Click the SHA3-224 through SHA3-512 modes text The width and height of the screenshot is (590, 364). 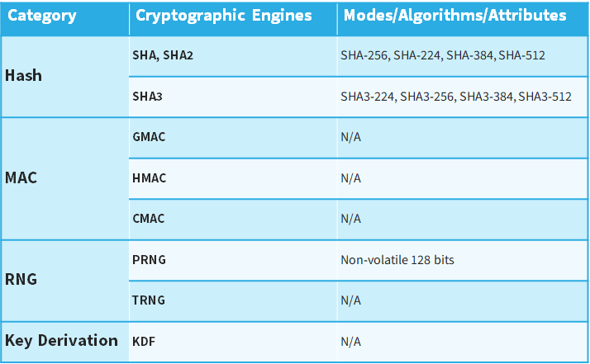[x=456, y=97]
